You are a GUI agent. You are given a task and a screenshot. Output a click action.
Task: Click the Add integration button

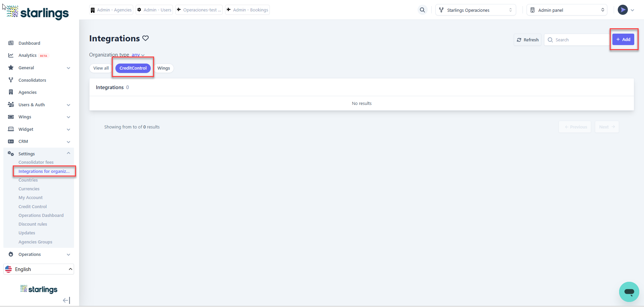(x=623, y=40)
